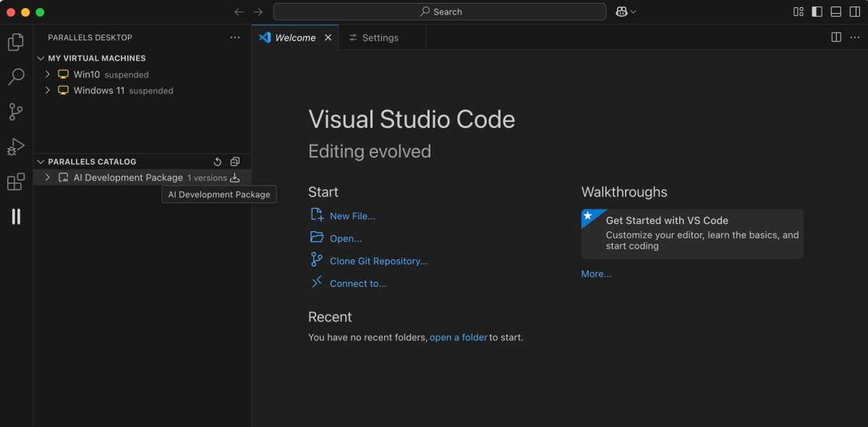Screen dimensions: 868x427
Task: Expand the Win10 virtual machine
Action: click(x=48, y=74)
